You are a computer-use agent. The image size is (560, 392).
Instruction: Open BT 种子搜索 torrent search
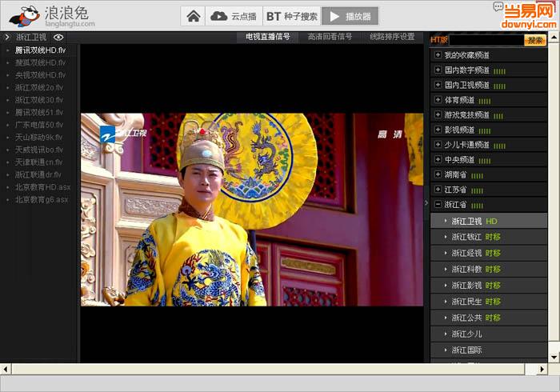point(291,16)
